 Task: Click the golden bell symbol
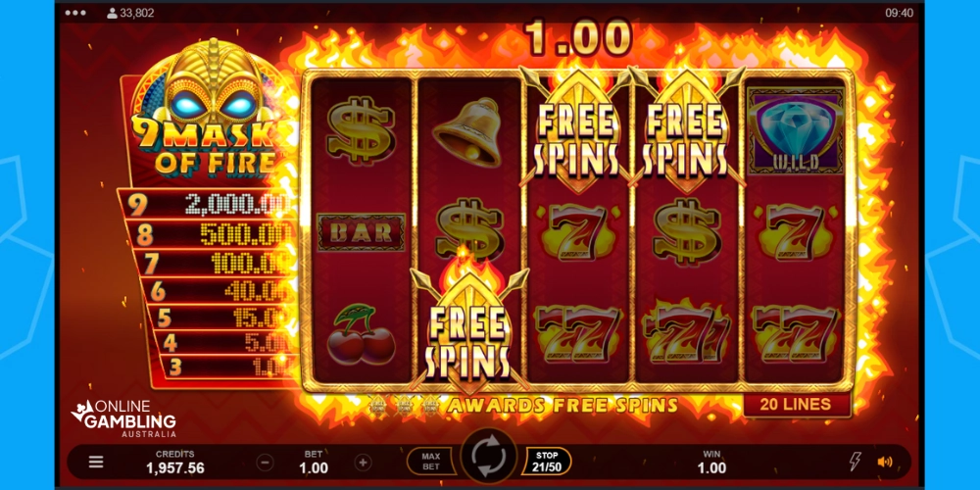pos(466,132)
